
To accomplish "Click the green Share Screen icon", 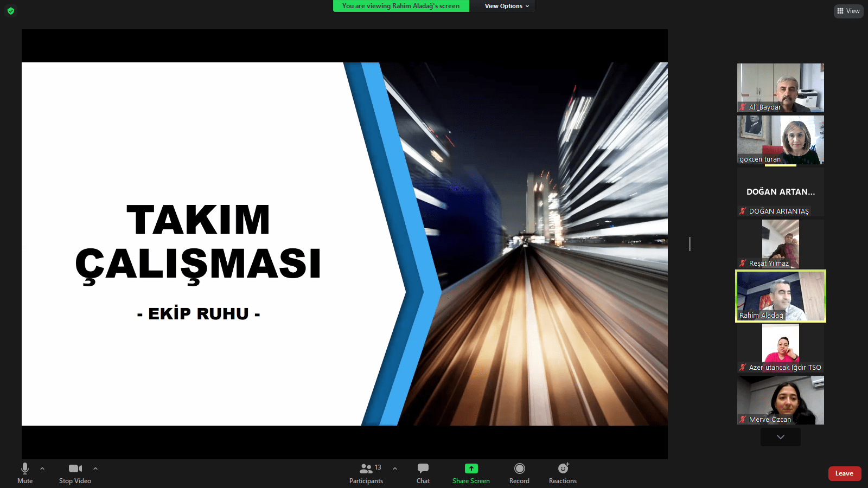I will tap(471, 468).
